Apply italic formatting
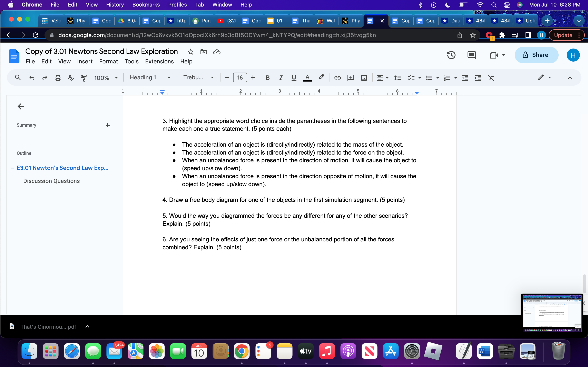The width and height of the screenshot is (588, 367). pos(281,78)
